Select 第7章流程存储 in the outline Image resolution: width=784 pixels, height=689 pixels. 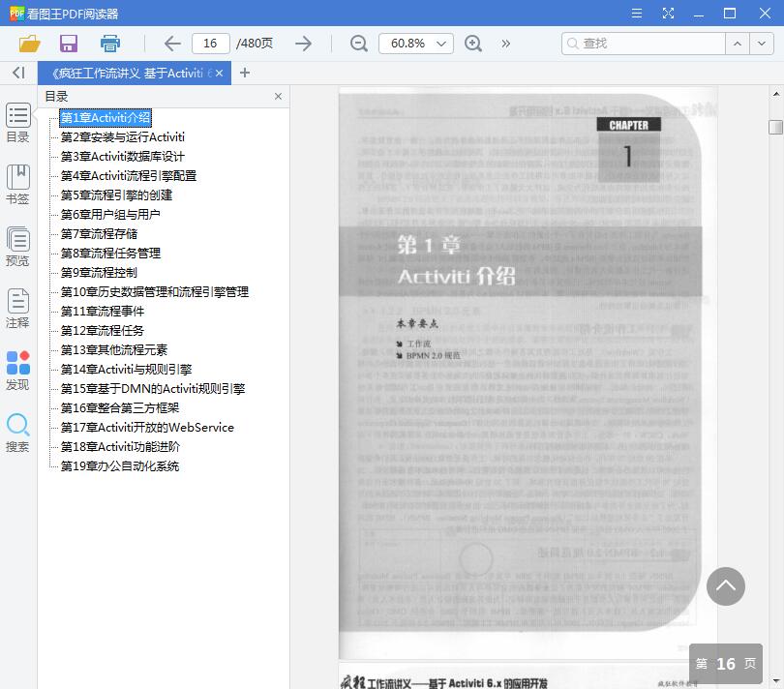[99, 234]
